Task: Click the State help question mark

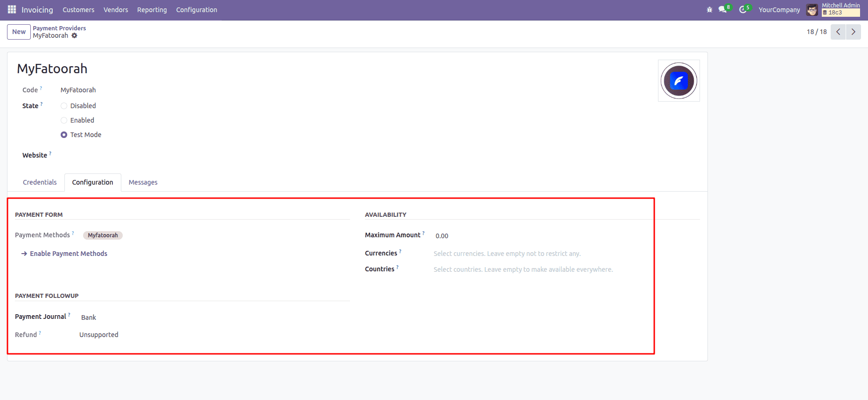Action: coord(42,103)
